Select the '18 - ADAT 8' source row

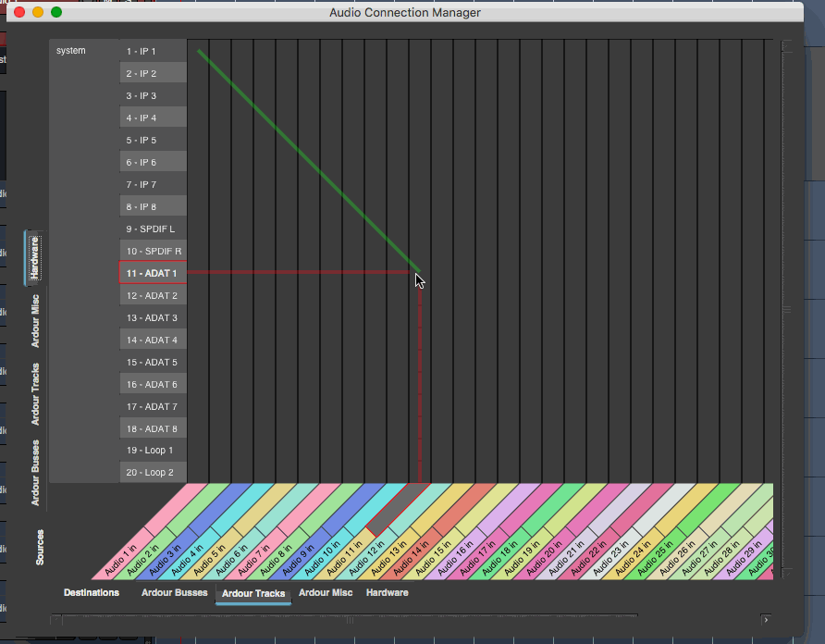(153, 428)
